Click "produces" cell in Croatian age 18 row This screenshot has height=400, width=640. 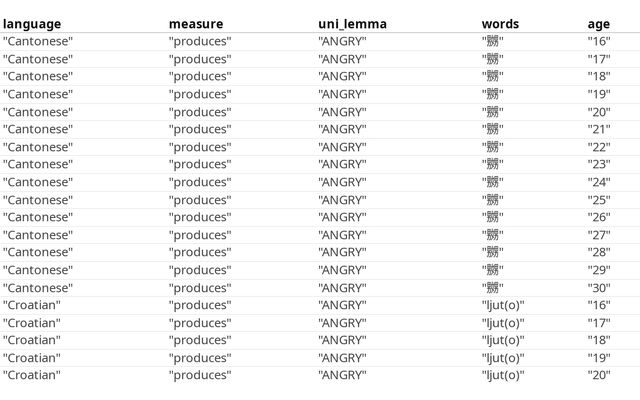coord(200,340)
